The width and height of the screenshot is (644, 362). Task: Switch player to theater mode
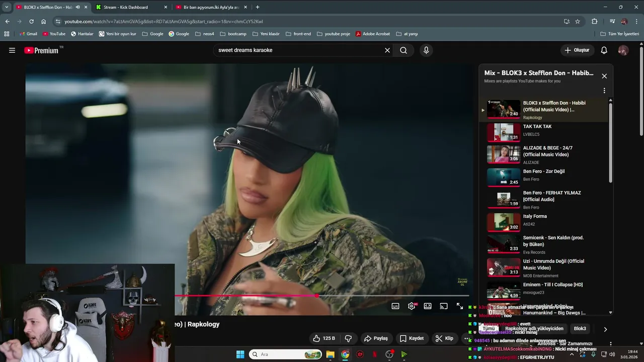click(428, 306)
